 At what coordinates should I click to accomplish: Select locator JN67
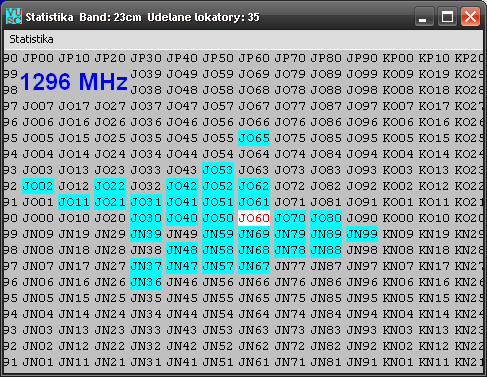[254, 266]
